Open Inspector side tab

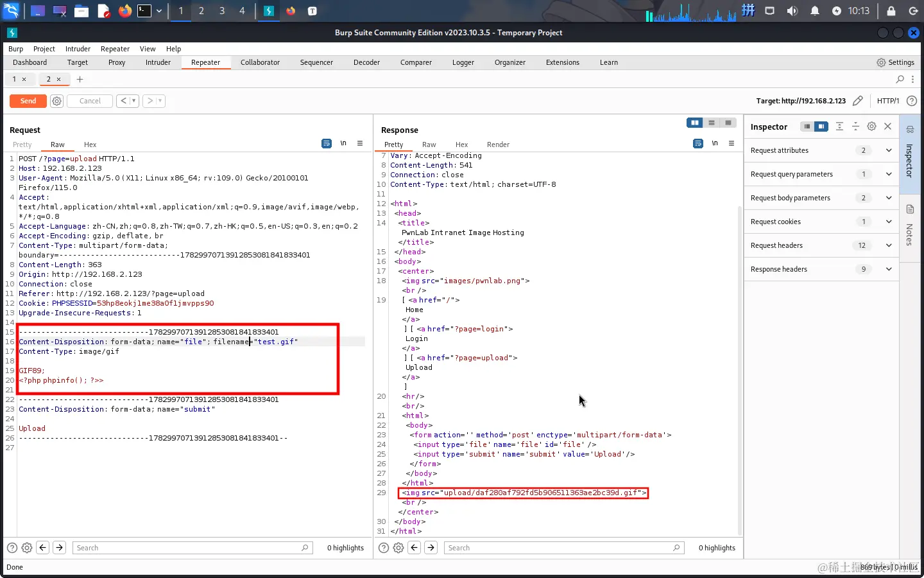909,154
